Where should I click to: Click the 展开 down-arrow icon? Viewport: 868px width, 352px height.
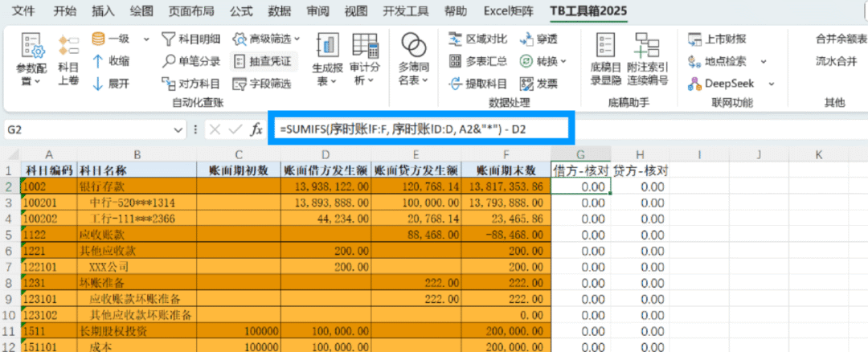pyautogui.click(x=98, y=84)
